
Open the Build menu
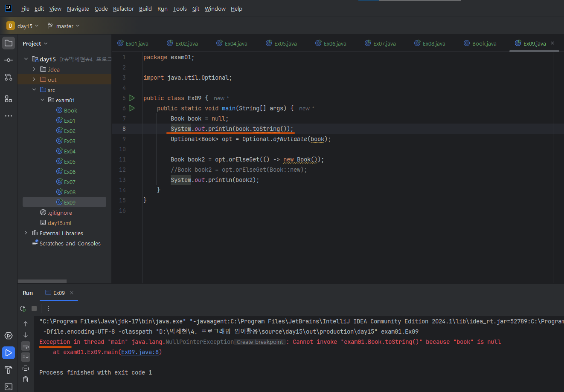click(x=145, y=9)
